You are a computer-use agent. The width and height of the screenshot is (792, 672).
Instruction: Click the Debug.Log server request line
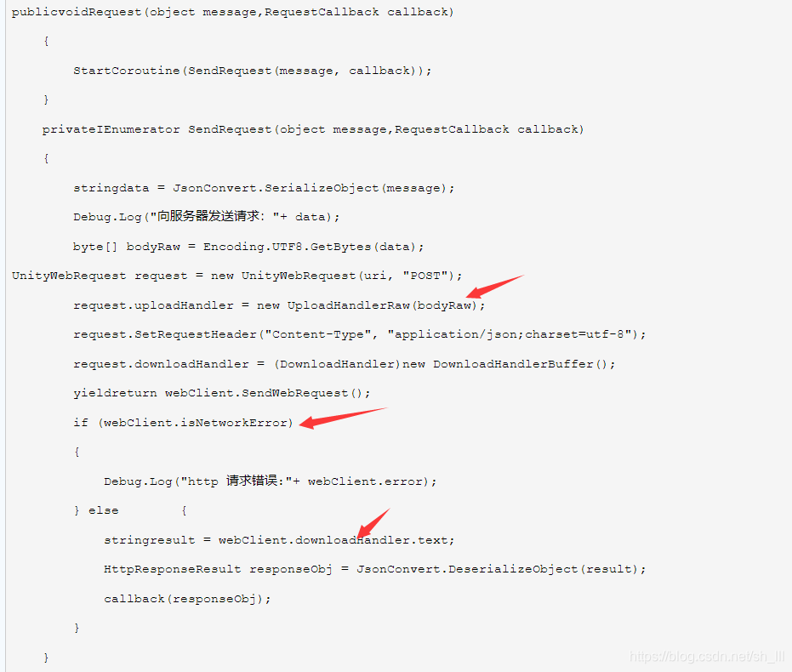[x=206, y=217]
